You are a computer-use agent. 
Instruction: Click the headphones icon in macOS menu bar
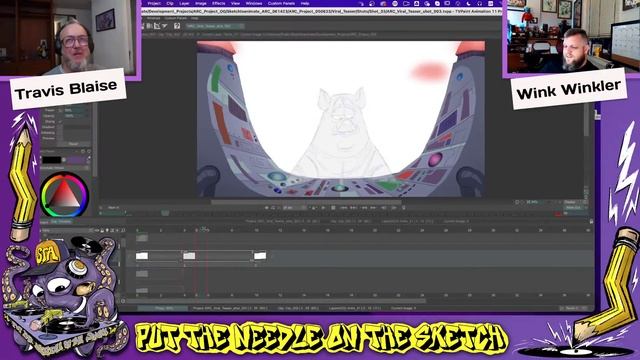[479, 3]
